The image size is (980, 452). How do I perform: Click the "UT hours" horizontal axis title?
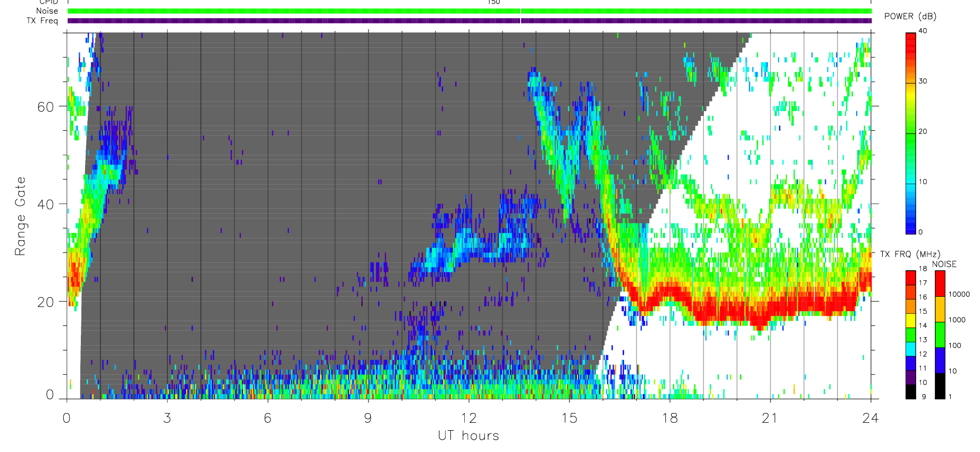468,436
